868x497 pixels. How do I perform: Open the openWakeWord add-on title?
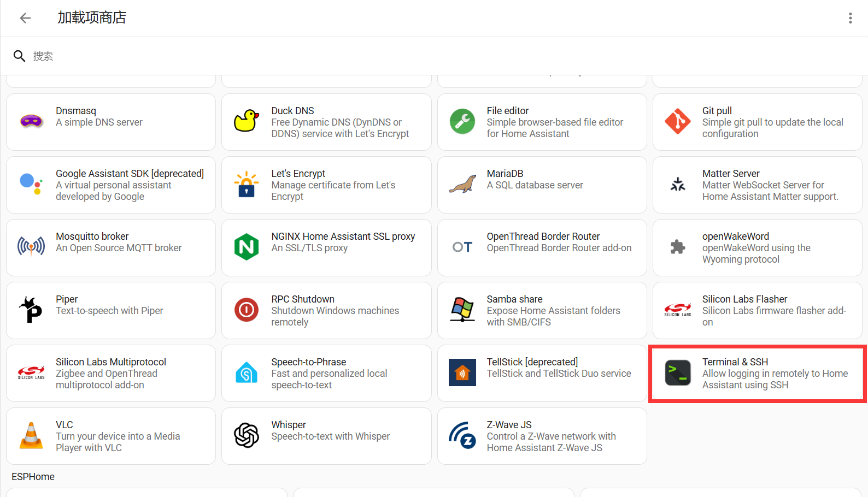[x=736, y=236]
